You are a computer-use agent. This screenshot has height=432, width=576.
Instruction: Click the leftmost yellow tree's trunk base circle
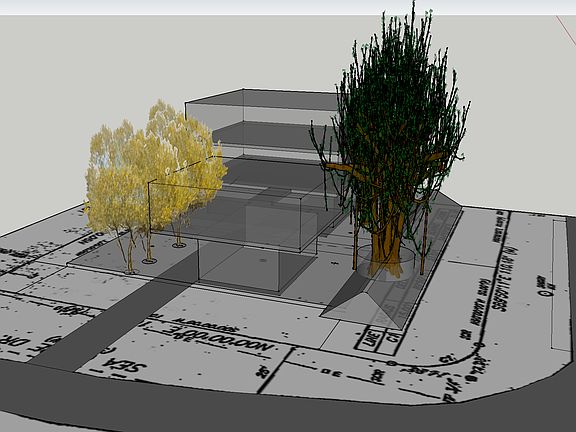pos(132,272)
